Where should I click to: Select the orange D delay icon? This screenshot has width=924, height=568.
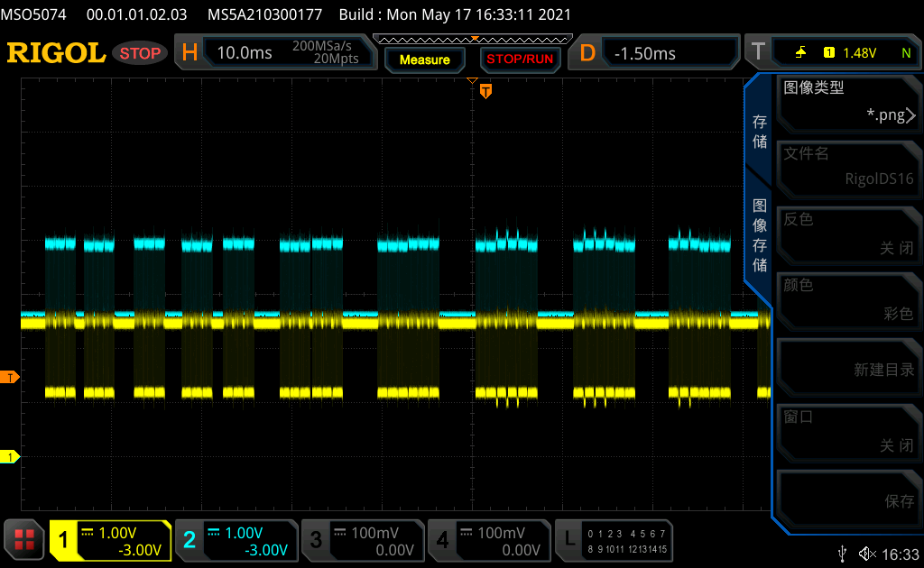(587, 53)
